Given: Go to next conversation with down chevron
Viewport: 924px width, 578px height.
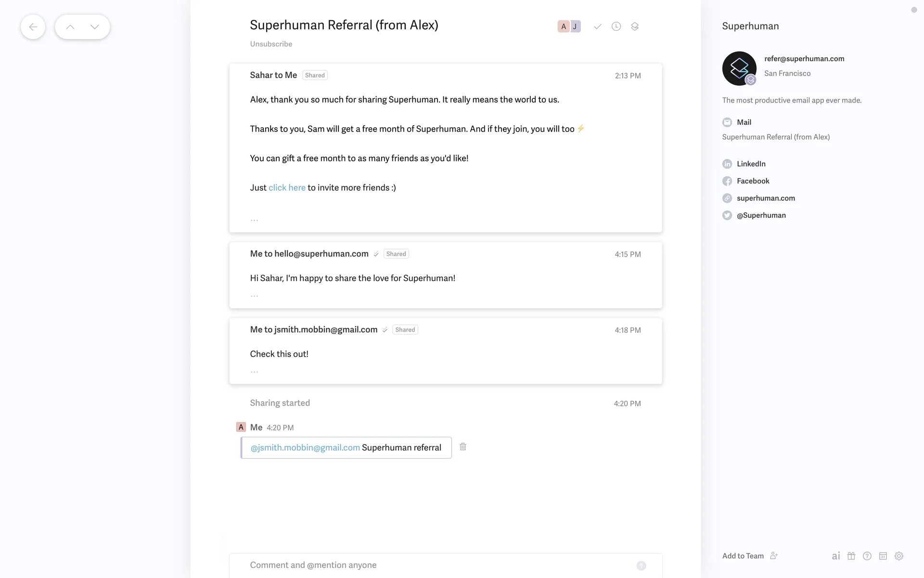Looking at the screenshot, I should (95, 27).
